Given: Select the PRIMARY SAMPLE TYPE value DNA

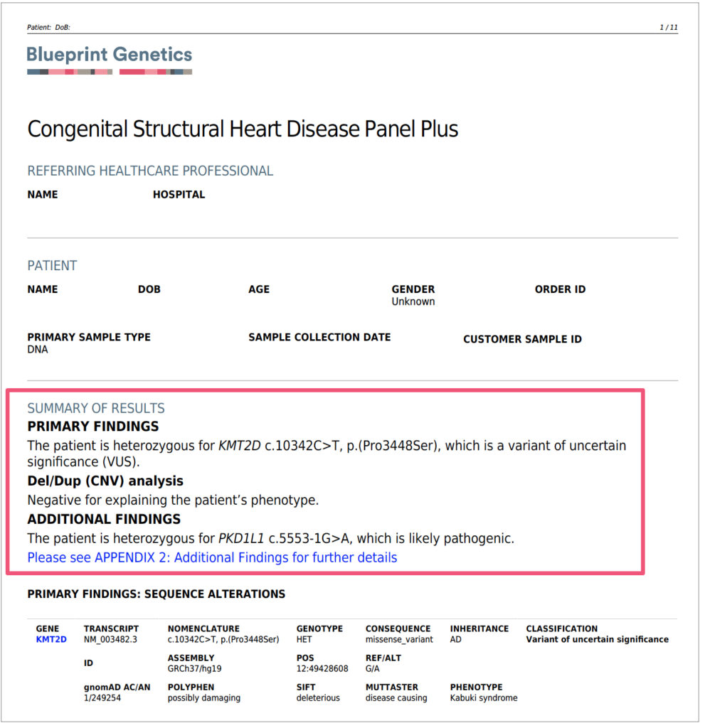Looking at the screenshot, I should coord(38,349).
